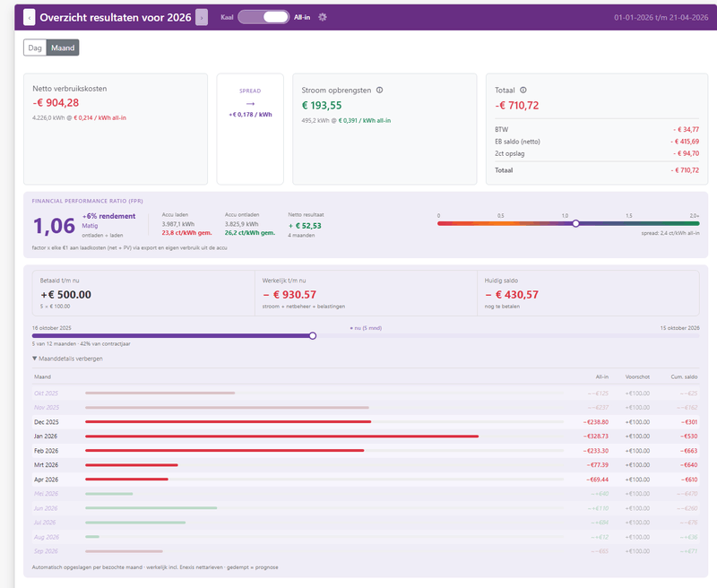Collapse Maanddetails verbergen section

pos(68,359)
